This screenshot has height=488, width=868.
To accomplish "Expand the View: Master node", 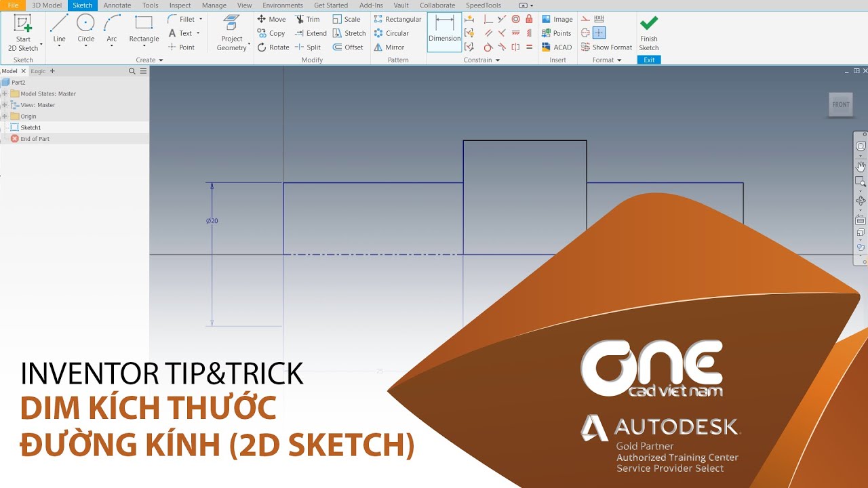I will (5, 105).
